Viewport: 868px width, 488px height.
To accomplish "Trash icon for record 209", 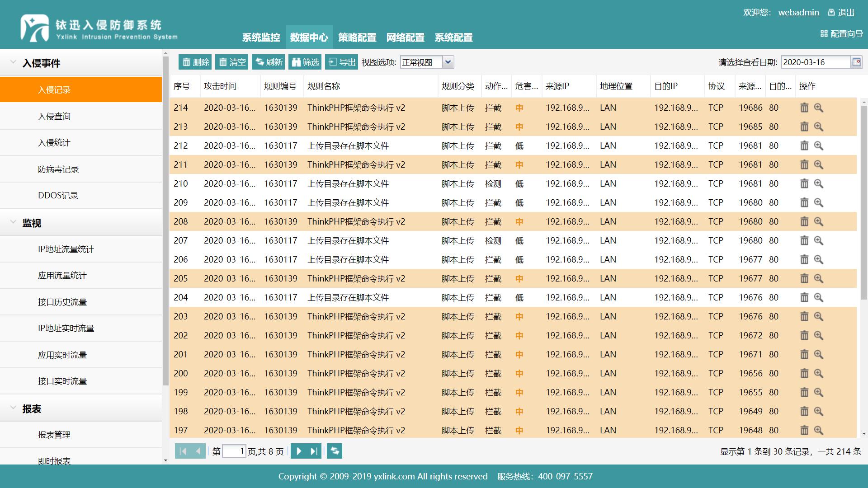I will click(804, 202).
